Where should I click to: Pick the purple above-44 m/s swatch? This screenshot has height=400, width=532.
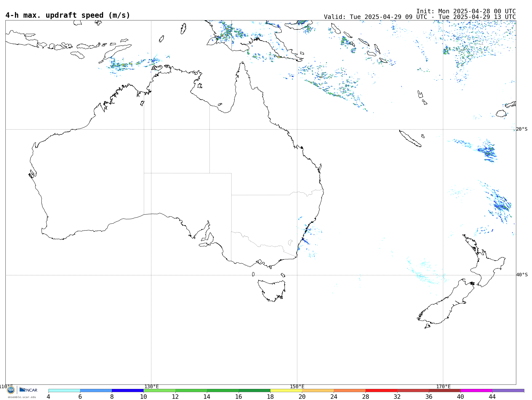click(x=508, y=390)
